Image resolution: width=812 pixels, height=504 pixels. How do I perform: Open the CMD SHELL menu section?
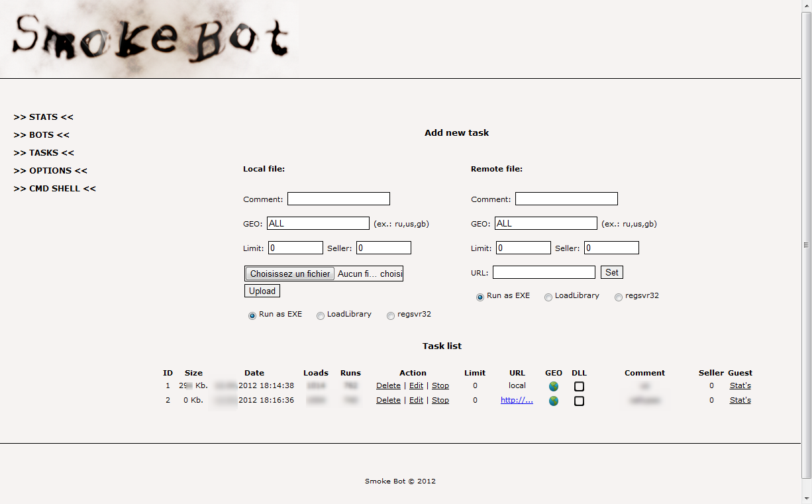click(x=55, y=189)
